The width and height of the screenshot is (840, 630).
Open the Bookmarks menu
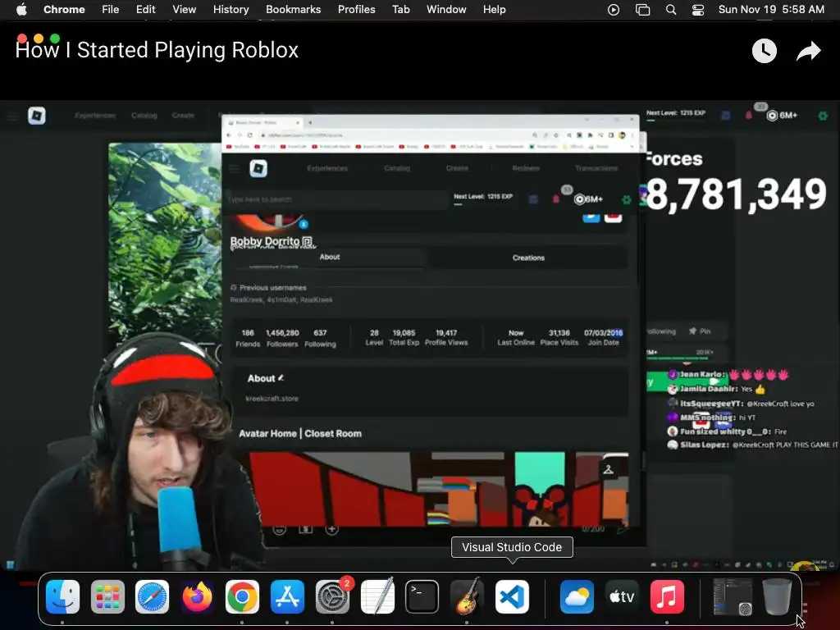pos(293,10)
